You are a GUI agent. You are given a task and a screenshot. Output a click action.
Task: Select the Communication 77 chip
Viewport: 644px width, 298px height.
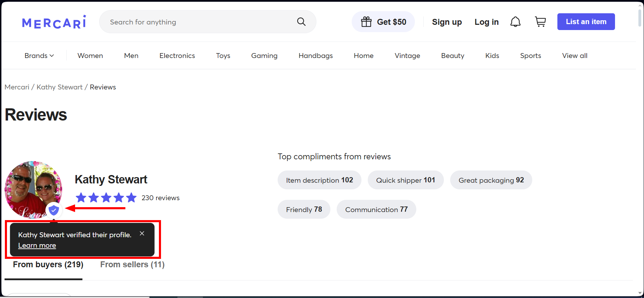pos(376,209)
